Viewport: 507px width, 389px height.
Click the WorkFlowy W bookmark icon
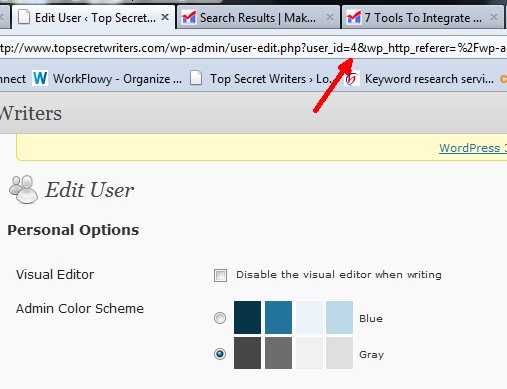click(40, 79)
